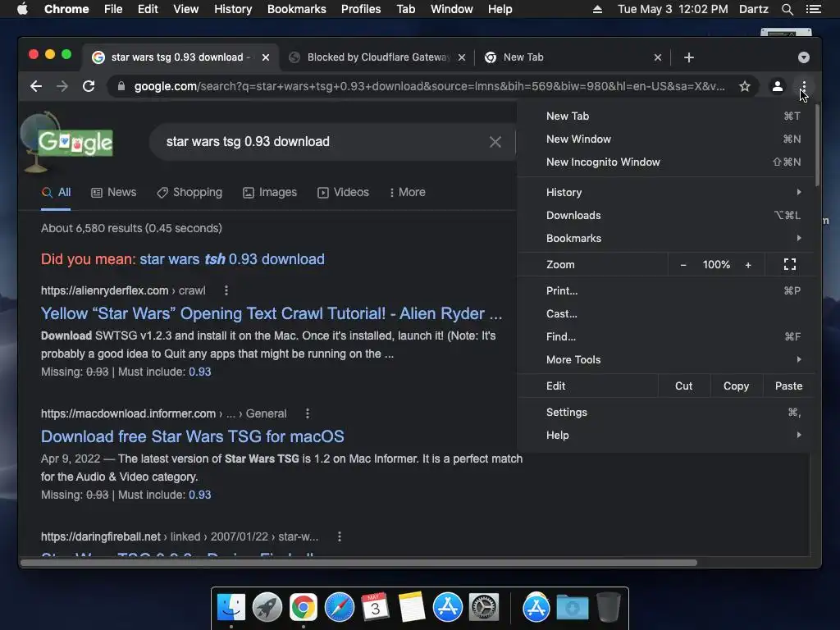Viewport: 840px width, 630px height.
Task: View site info via lock icon
Action: pyautogui.click(x=121, y=86)
